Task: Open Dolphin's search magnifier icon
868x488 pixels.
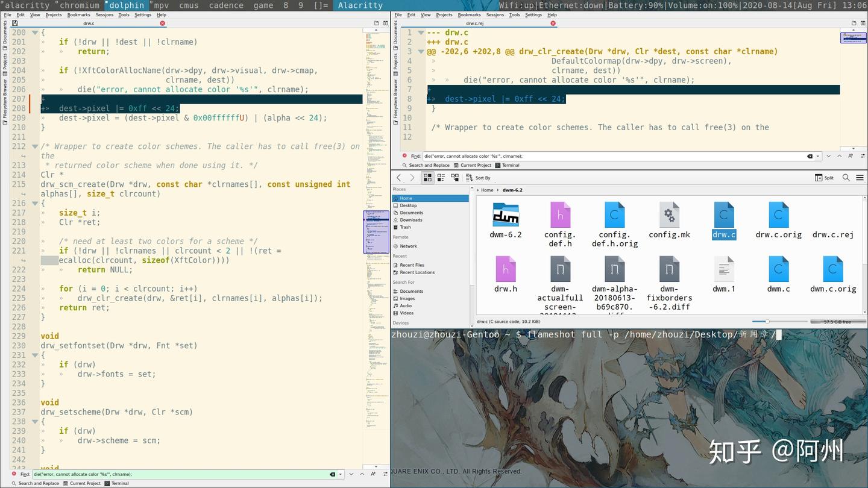Action: pos(846,178)
